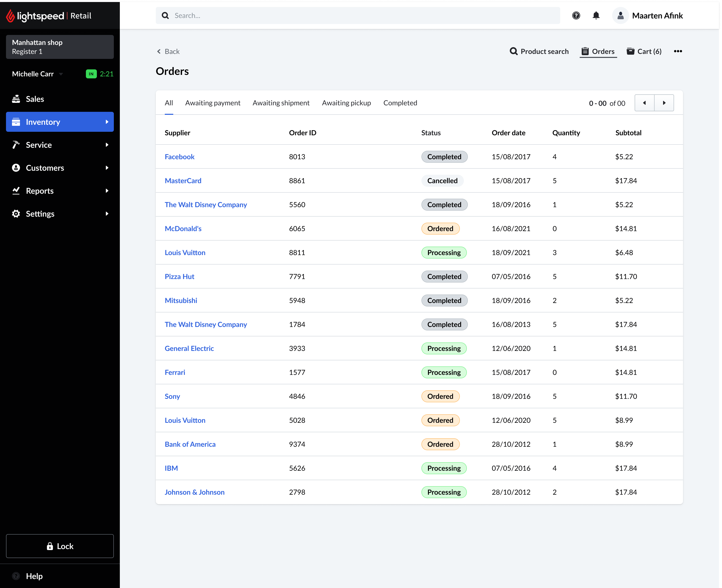722x588 pixels.
Task: Open the Michelle Carr employee dropdown
Action: pyautogui.click(x=61, y=74)
